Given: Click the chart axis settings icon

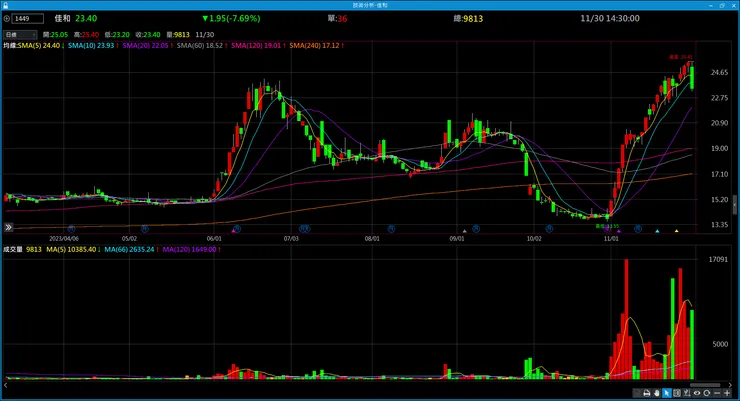Looking at the screenshot, I should point(687,393).
